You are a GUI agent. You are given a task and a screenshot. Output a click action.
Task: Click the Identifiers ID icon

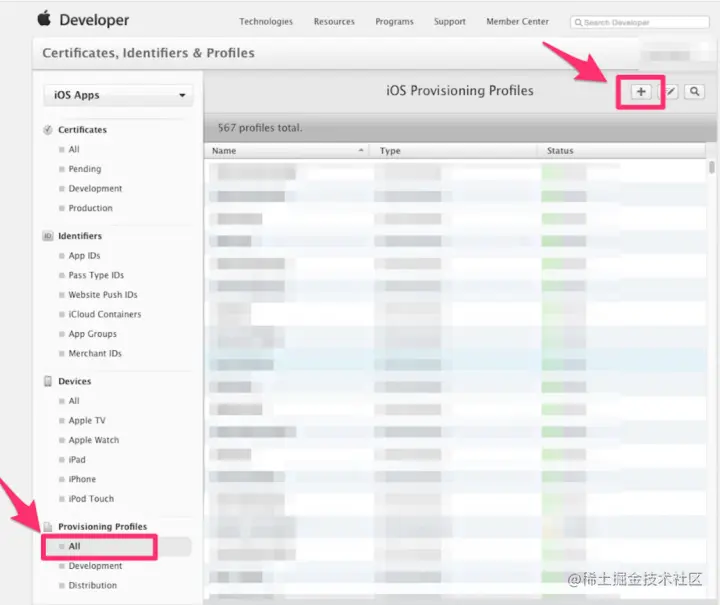pyautogui.click(x=48, y=236)
